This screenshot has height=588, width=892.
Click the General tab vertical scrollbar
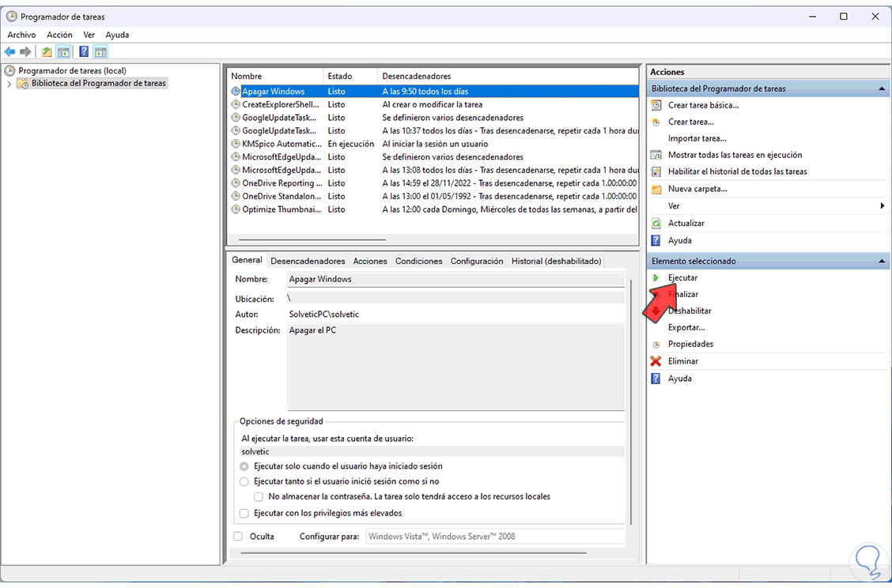click(x=631, y=401)
